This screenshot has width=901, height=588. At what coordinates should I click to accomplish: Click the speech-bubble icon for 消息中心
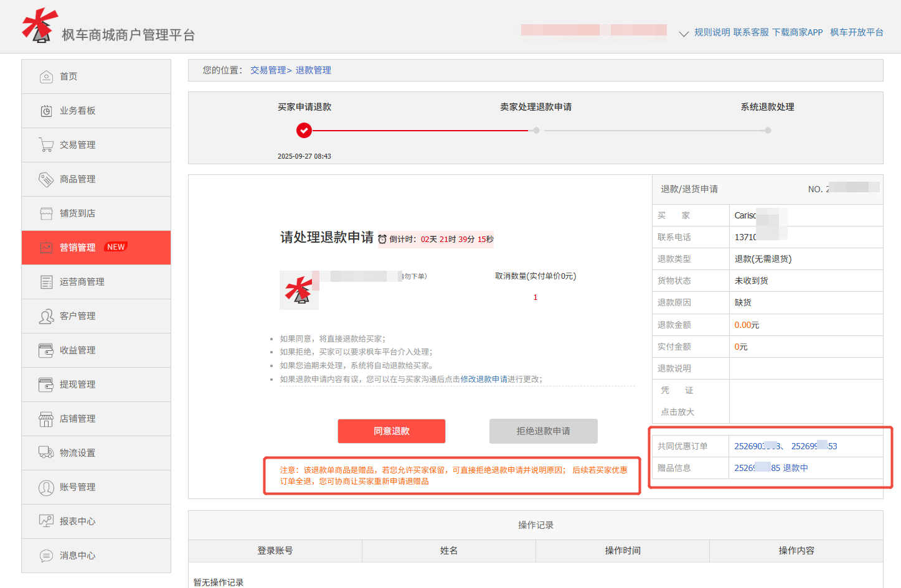pyautogui.click(x=47, y=555)
